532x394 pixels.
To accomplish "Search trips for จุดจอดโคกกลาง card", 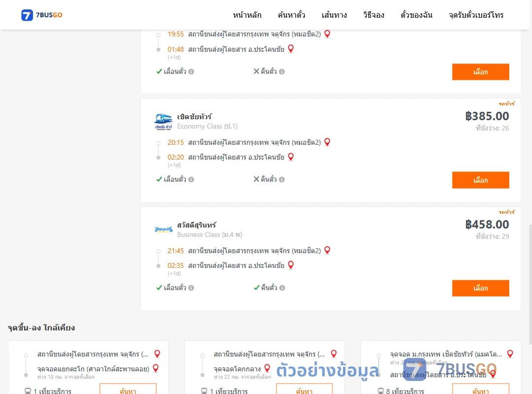I will point(304,390).
